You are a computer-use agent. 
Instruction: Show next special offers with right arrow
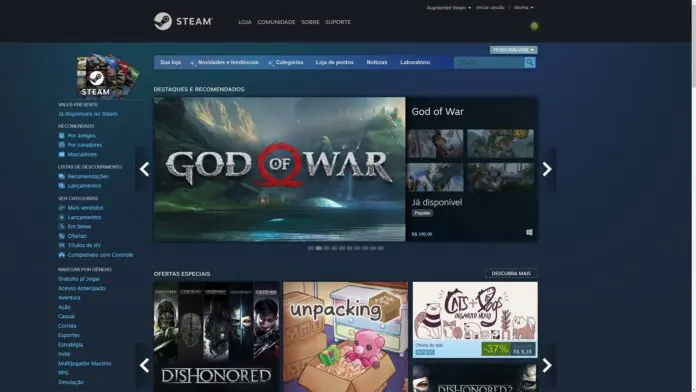pos(547,365)
